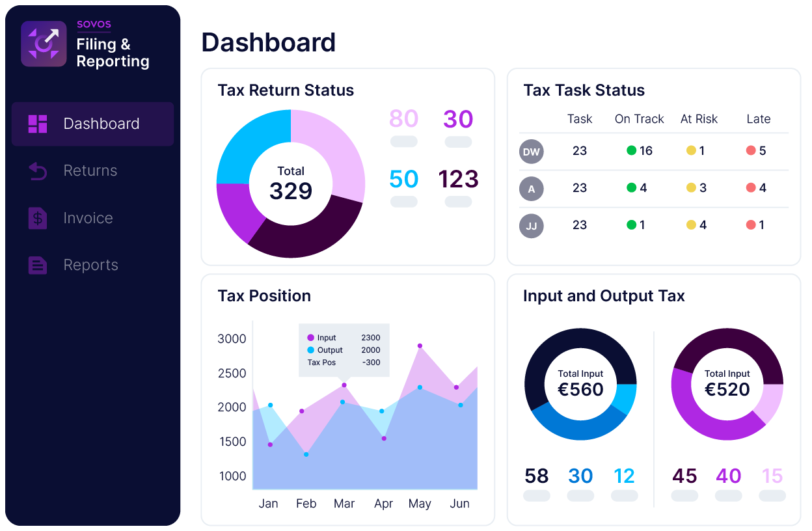Click the green On Track dot for DW
The image size is (812, 531).
(x=631, y=151)
